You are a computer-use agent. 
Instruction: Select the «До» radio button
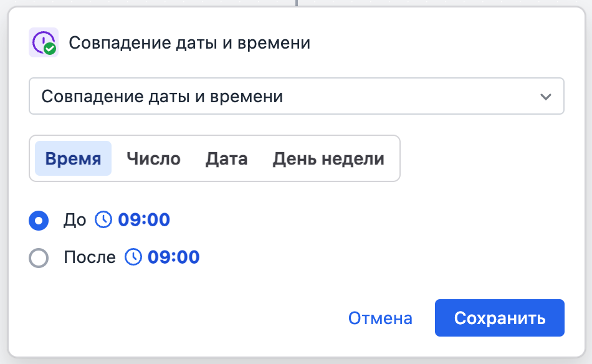tap(39, 219)
